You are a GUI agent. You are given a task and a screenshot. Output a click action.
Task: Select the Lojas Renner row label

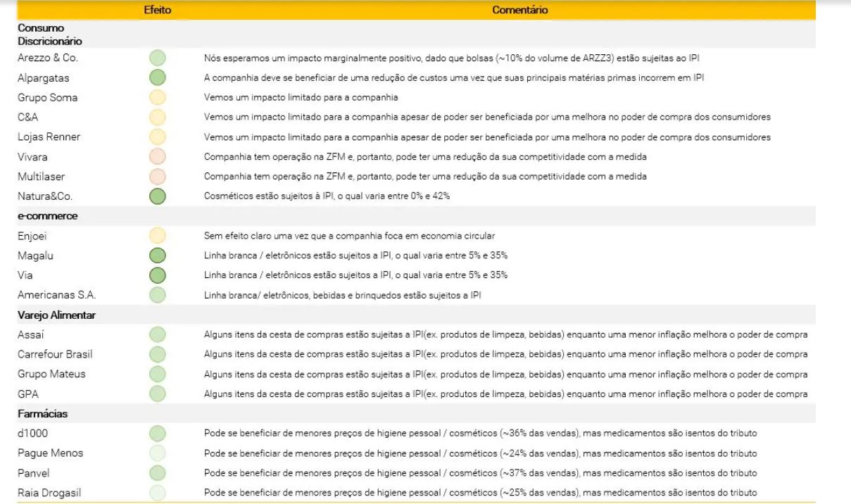pos(49,137)
